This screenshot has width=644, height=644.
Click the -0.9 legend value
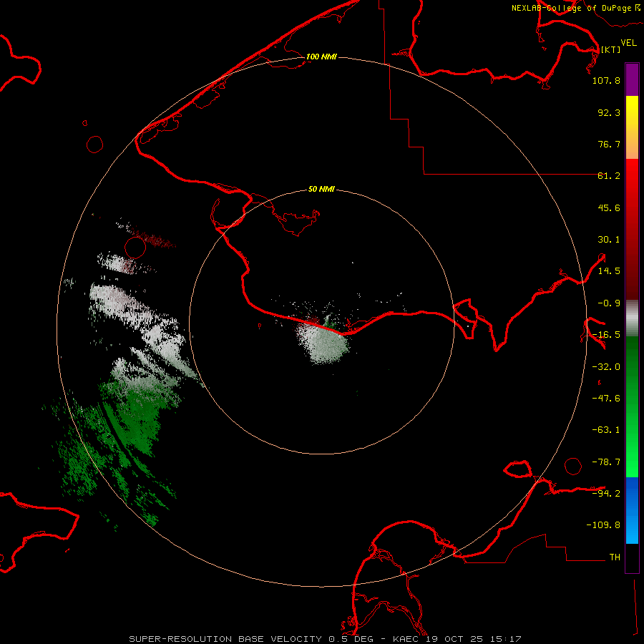point(609,303)
